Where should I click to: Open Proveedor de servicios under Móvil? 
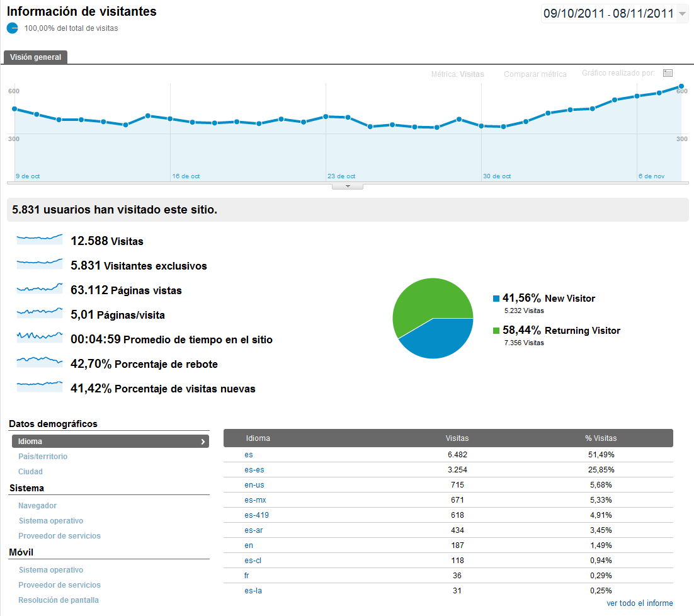(x=59, y=585)
